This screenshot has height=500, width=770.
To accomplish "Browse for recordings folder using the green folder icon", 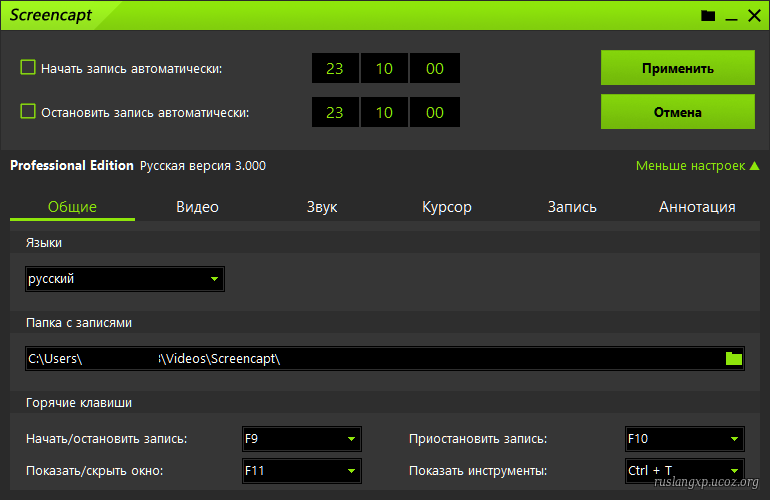I will pos(734,359).
